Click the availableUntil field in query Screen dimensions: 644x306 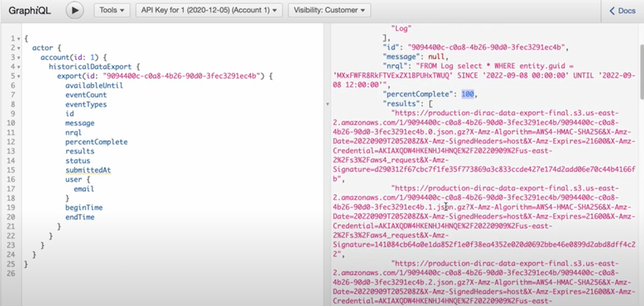click(94, 86)
